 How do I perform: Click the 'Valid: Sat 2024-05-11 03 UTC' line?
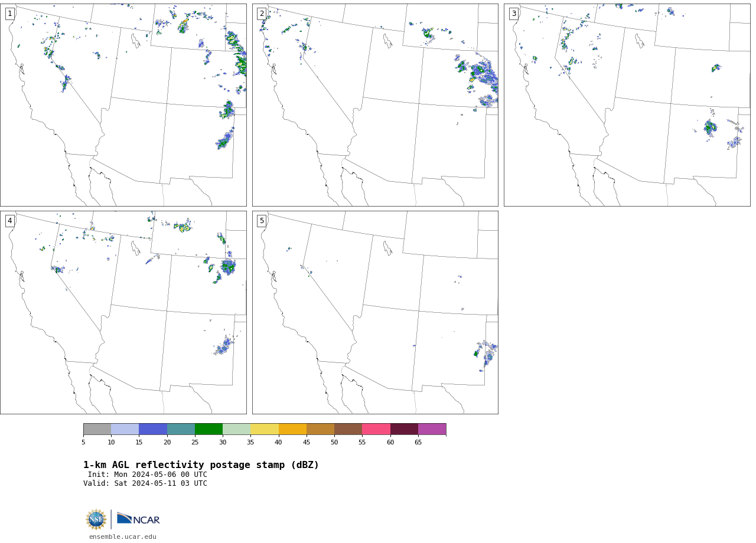point(145,483)
